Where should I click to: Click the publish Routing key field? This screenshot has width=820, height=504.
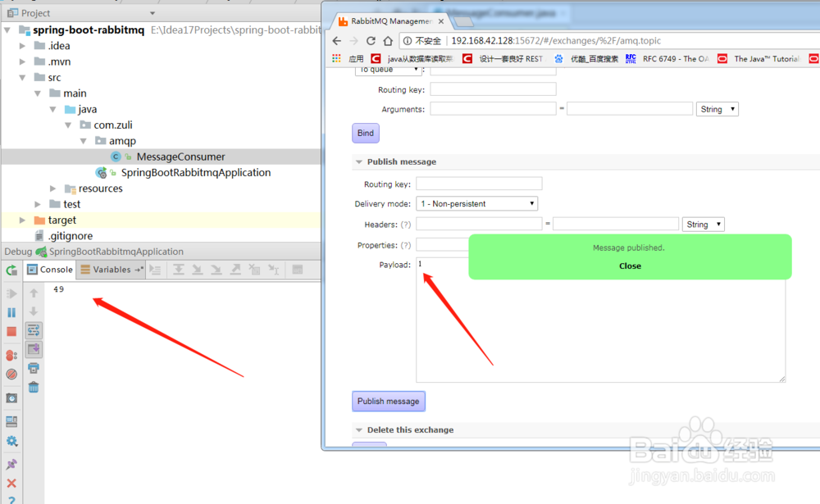point(479,184)
